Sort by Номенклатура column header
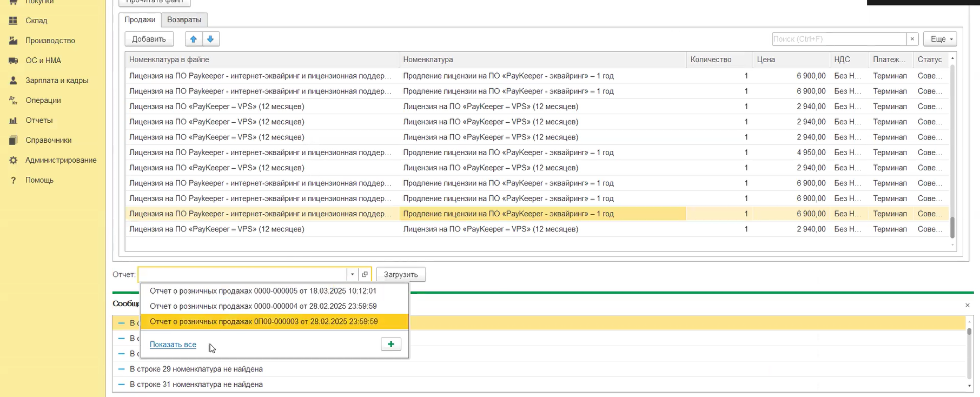This screenshot has width=980, height=397. (542, 59)
